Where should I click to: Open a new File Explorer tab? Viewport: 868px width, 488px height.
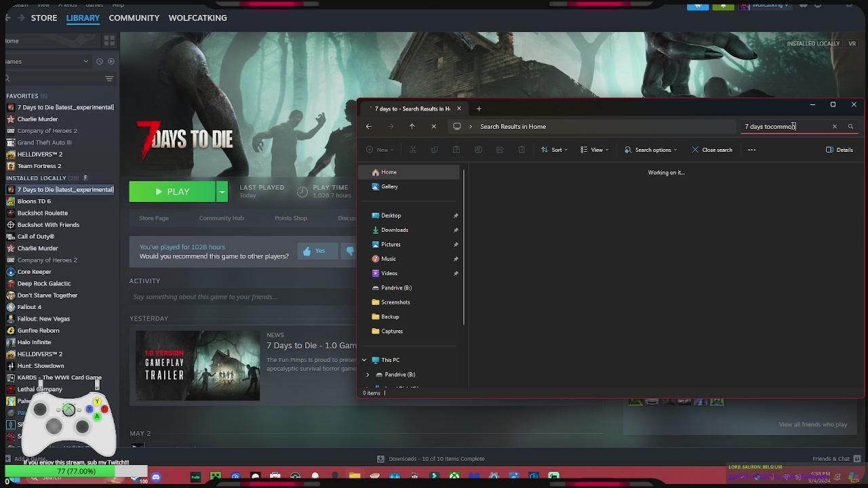[479, 108]
